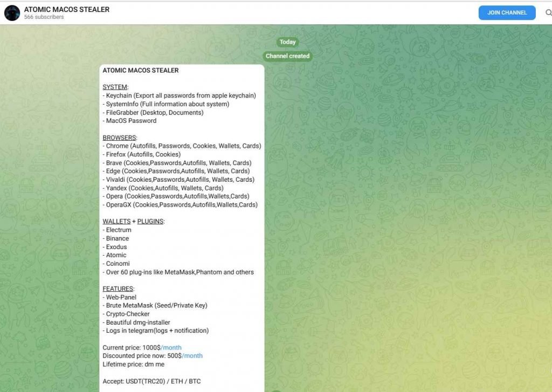Click the underlined FEATURES heading

(x=118, y=289)
